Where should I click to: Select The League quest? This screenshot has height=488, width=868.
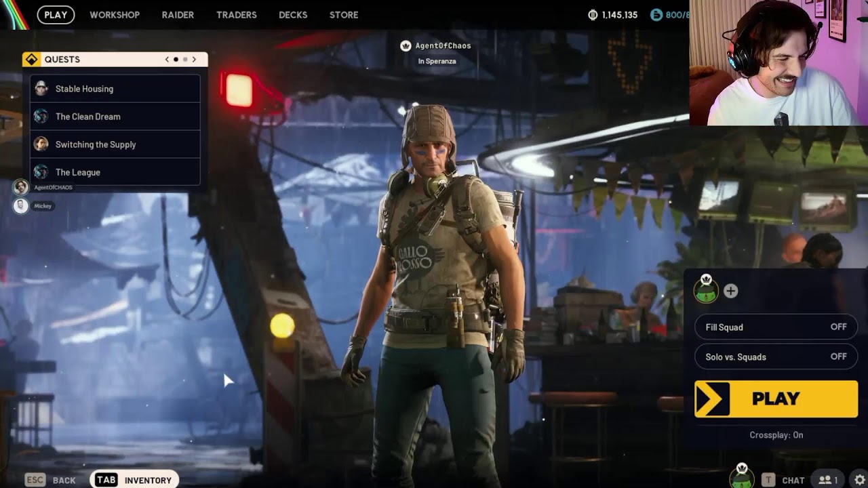[115, 172]
